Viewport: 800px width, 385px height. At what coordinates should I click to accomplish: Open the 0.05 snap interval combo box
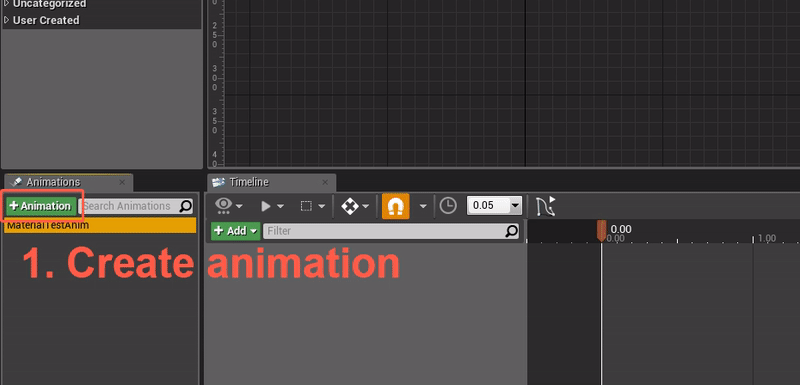pyautogui.click(x=494, y=206)
